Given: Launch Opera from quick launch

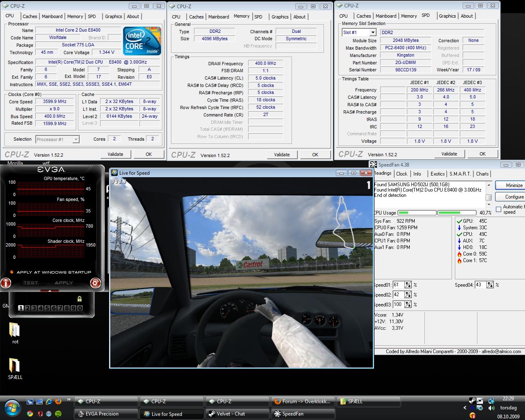Looking at the screenshot, I should coord(40,414).
